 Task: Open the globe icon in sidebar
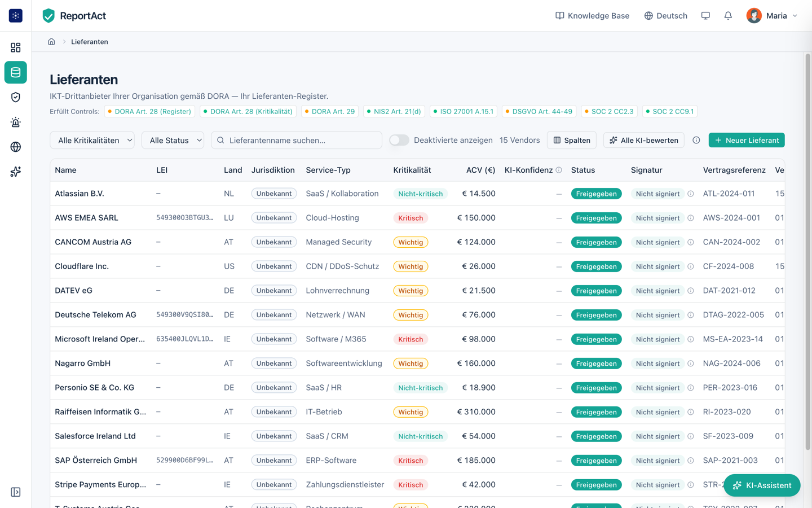click(16, 147)
